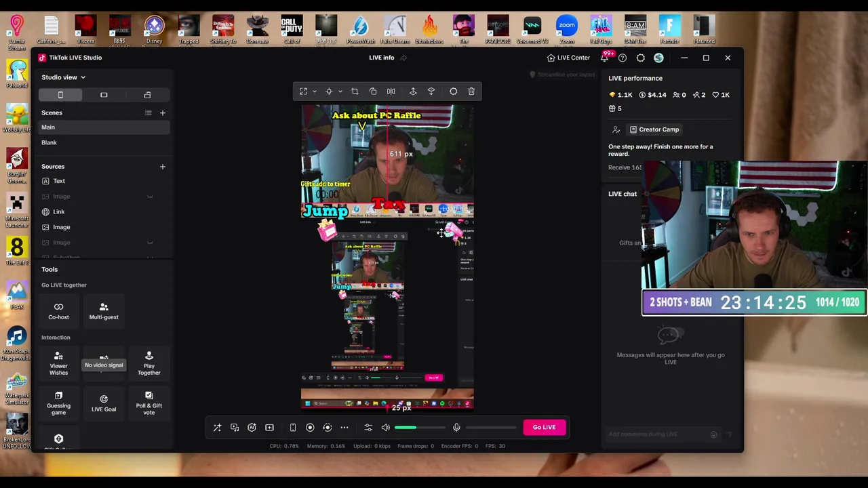Click the stream preview canvas image
868x488 pixels.
tap(387, 258)
